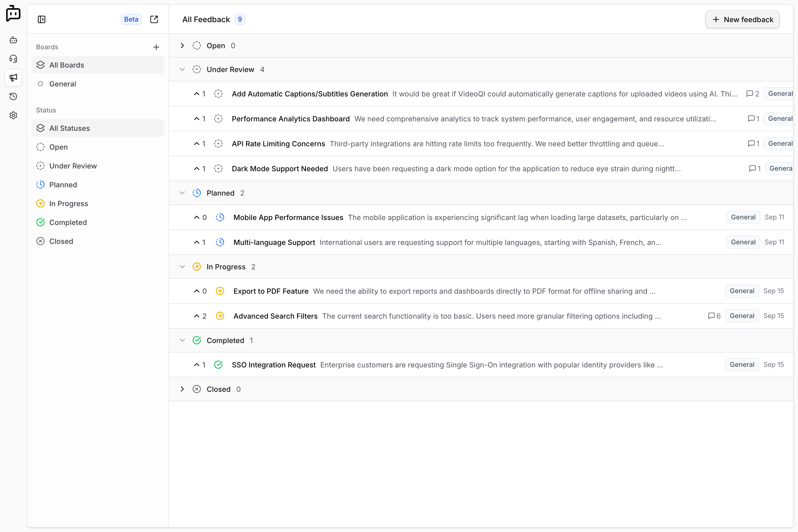Select the headset support icon
Viewport: 798px width, 532px height.
click(x=13, y=59)
